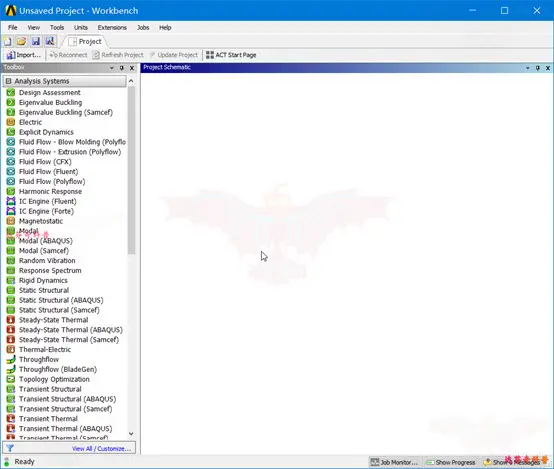Collapse the Analysis Systems group
This screenshot has width=554, height=469.
[x=8, y=81]
